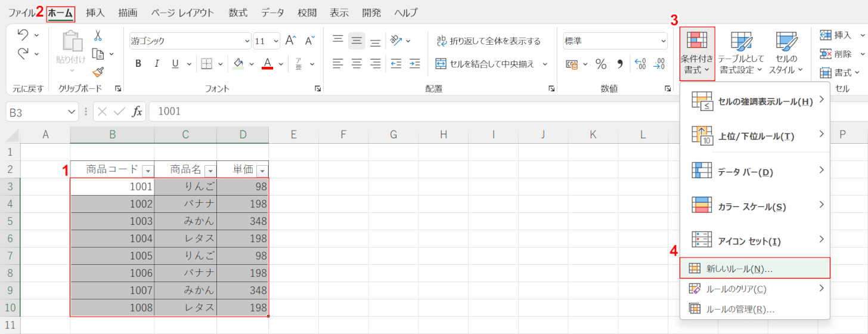Click the insert function fx icon
The height and width of the screenshot is (334, 868).
pos(137,112)
